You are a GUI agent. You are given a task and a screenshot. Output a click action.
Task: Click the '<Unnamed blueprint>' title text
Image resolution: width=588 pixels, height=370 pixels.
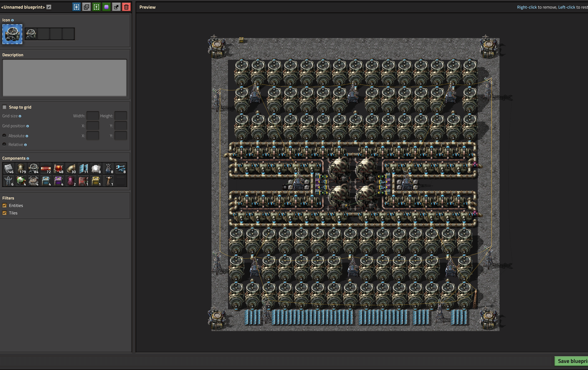pos(23,7)
